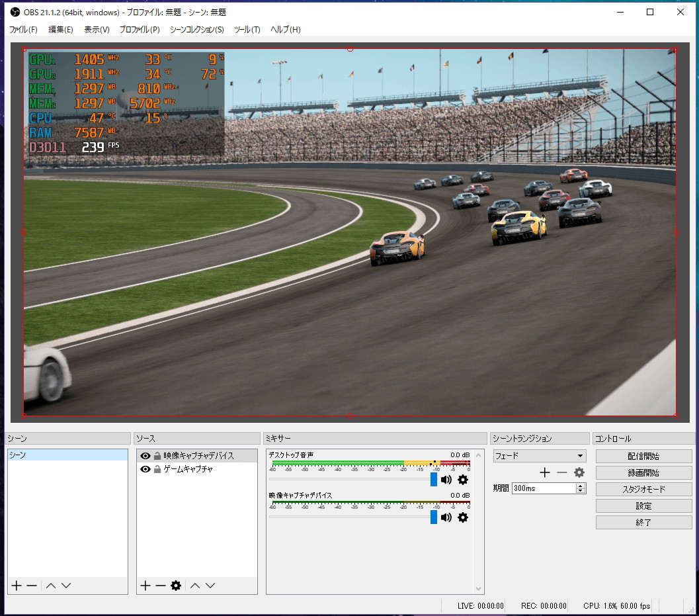Click the LIVE: 00:00:00 status

coord(481,605)
